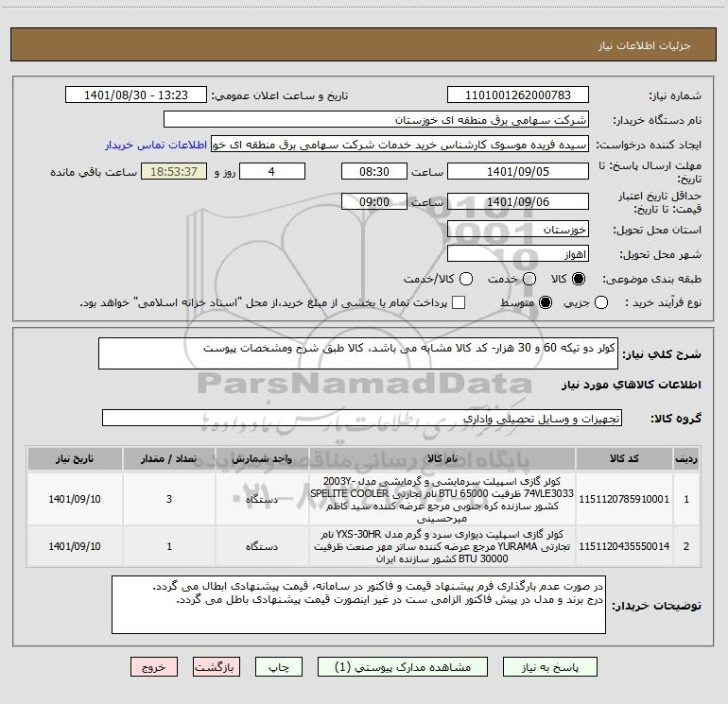Click نام کالا column header

tap(442, 458)
